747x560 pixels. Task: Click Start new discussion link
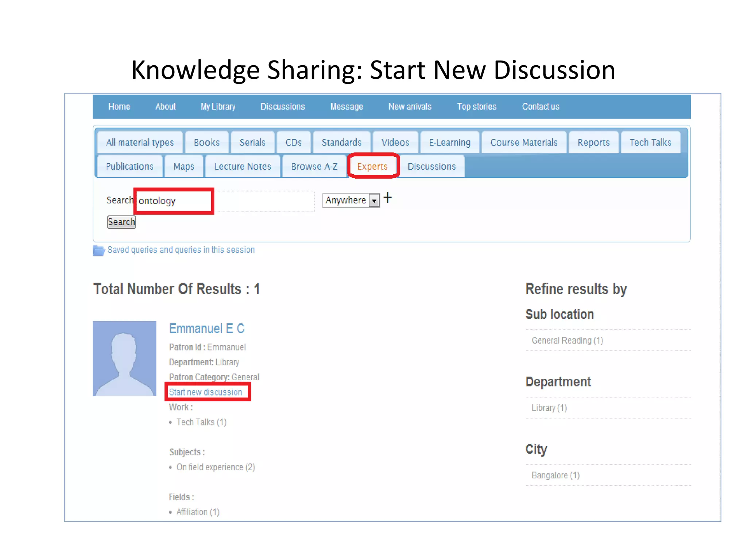click(205, 392)
